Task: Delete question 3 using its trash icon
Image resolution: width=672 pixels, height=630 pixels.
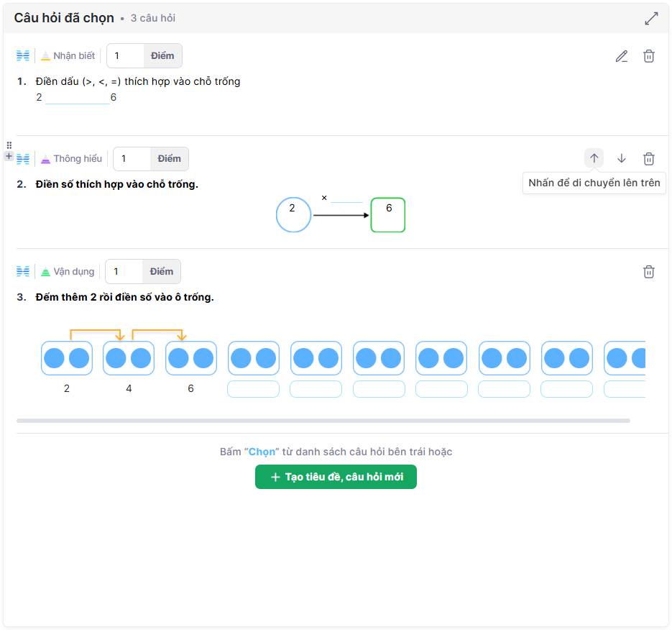Action: click(648, 272)
